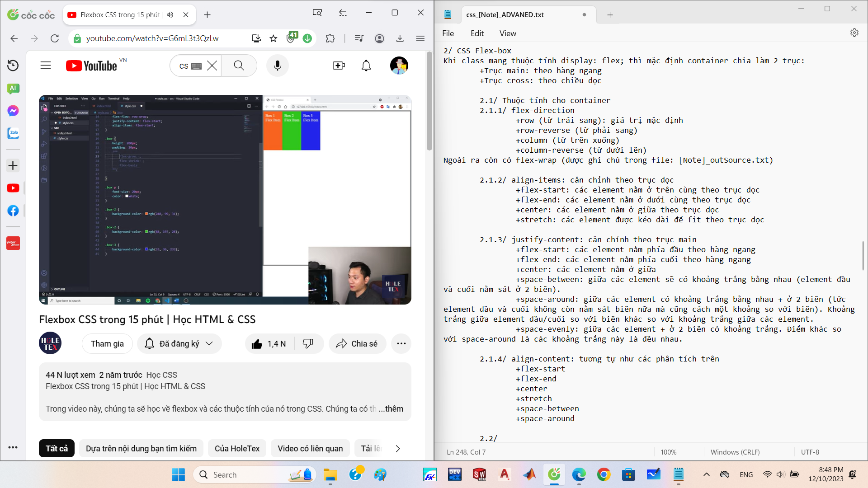Open the Facebook sidebar shortcut
The image size is (868, 488).
point(13,211)
